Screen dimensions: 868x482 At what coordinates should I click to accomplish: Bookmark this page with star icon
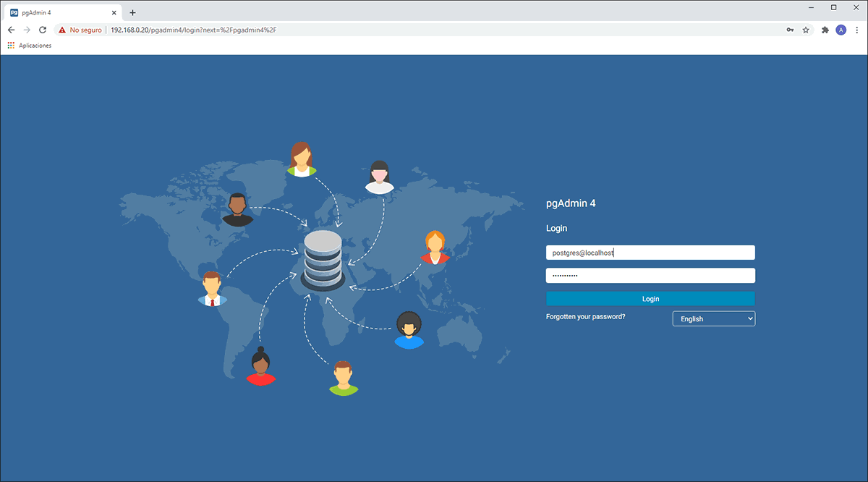pyautogui.click(x=806, y=30)
